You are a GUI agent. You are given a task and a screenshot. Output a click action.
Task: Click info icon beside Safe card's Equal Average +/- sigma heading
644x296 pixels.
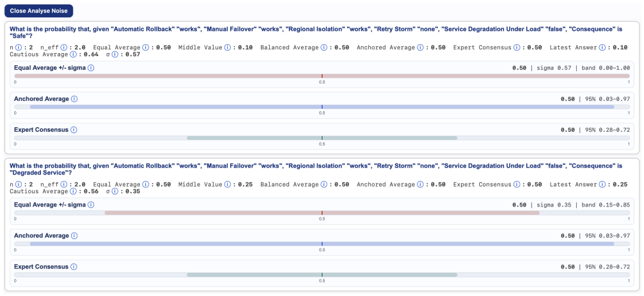91,68
